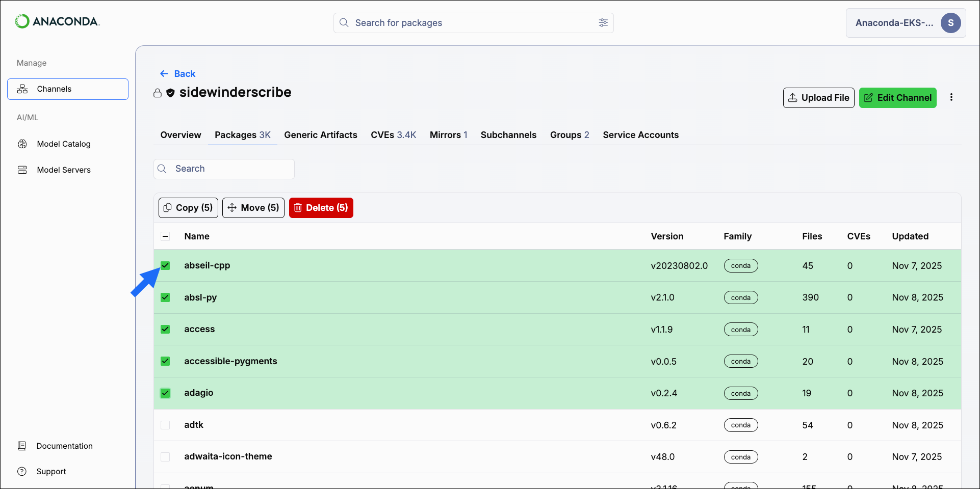Click the red Delete (5) button
This screenshot has width=980, height=489.
pyautogui.click(x=321, y=208)
